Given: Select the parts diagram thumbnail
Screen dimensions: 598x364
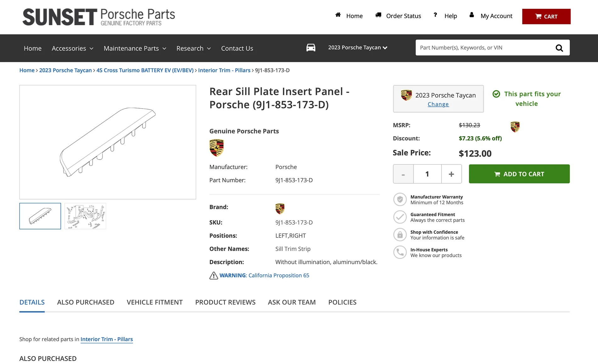Looking at the screenshot, I should click(x=85, y=216).
